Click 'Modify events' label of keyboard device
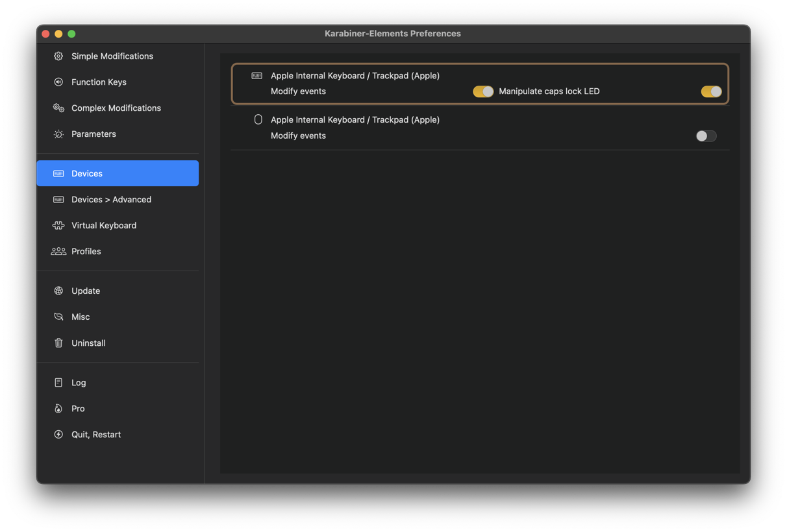Image resolution: width=787 pixels, height=532 pixels. [298, 91]
